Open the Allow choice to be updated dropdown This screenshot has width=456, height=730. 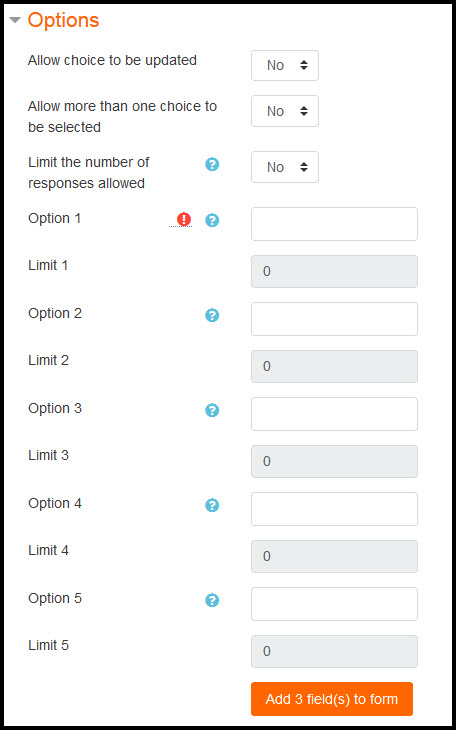point(285,66)
